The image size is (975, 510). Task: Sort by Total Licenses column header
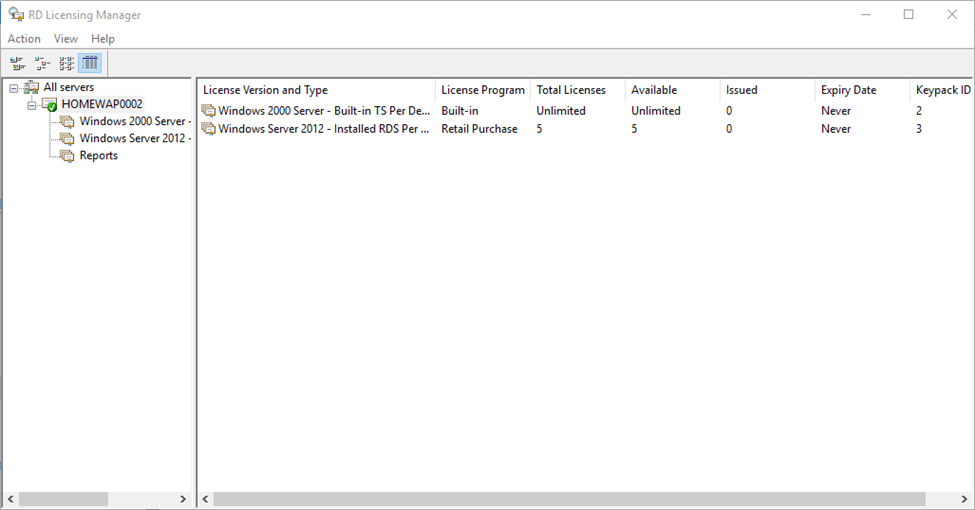578,90
